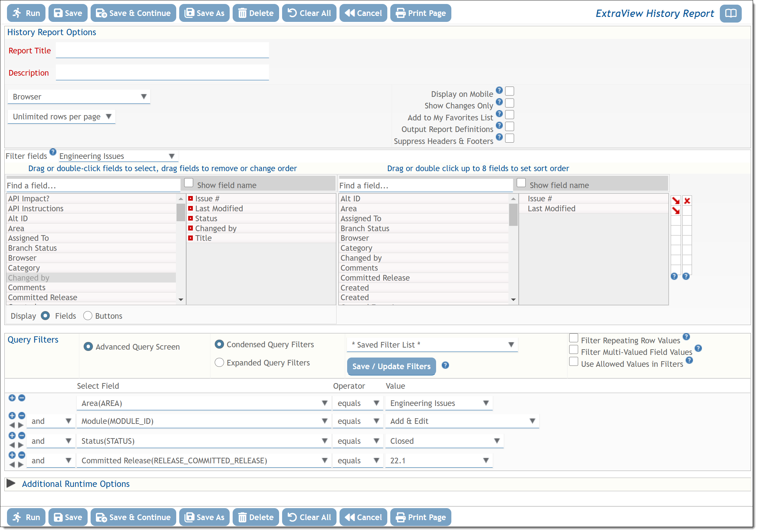
Task: Click minus icon on Status filter row
Action: (x=22, y=435)
